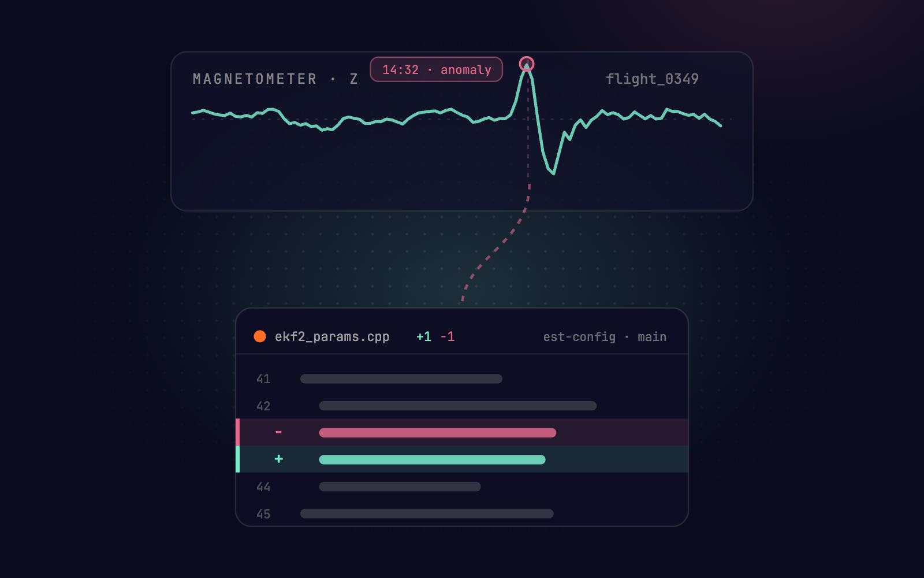This screenshot has width=924, height=578.
Task: Select the green added code line bar
Action: (x=433, y=460)
